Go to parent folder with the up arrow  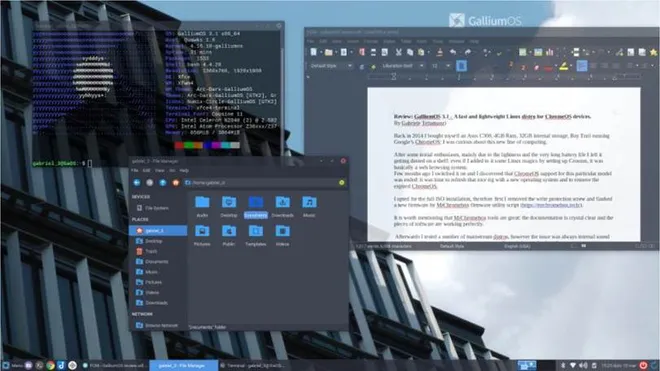(x=163, y=182)
